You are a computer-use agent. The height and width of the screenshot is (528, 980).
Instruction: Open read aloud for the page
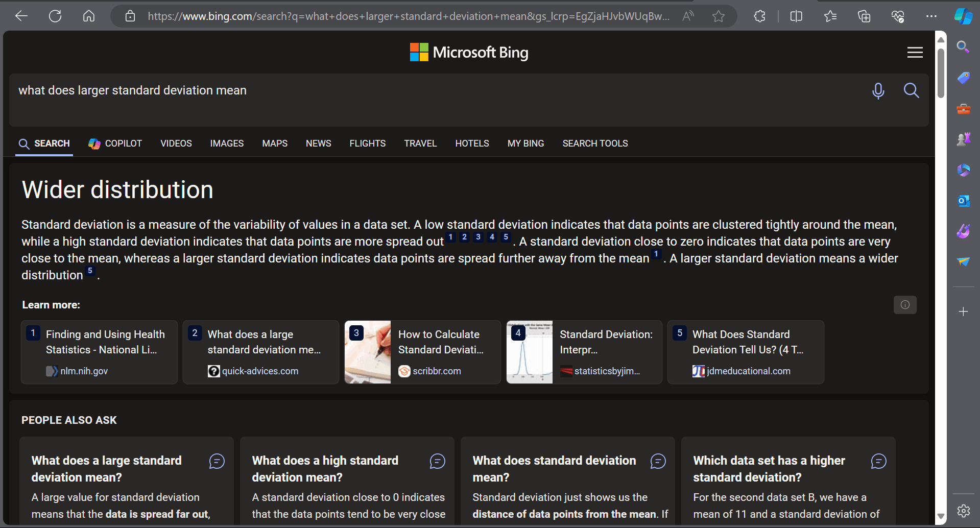click(687, 16)
